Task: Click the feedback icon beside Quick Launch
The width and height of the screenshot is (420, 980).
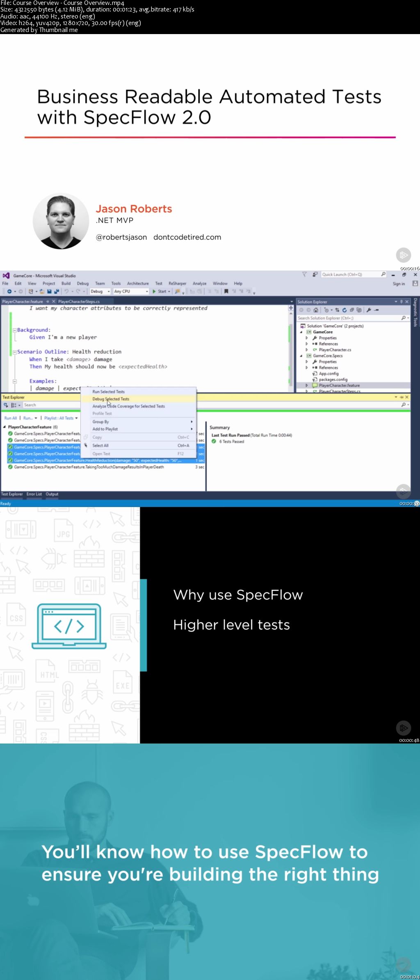Action: pos(315,274)
